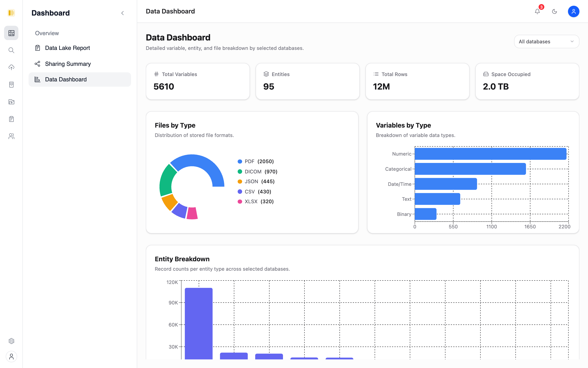Click the XLSX (320) legend entry
This screenshot has width=588, height=368.
pyautogui.click(x=256, y=202)
